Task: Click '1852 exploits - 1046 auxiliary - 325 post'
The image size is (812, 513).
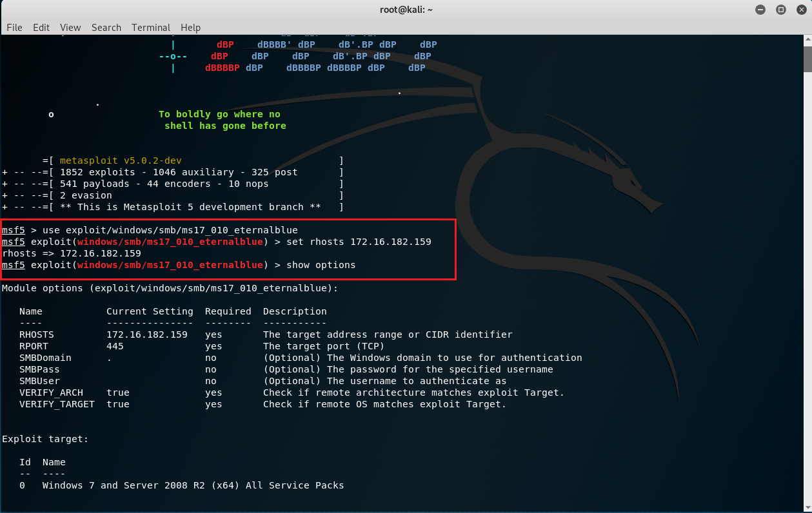Action: (x=179, y=172)
